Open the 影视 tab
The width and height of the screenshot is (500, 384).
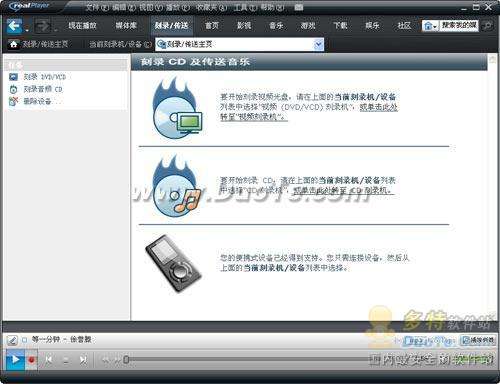tap(244, 26)
